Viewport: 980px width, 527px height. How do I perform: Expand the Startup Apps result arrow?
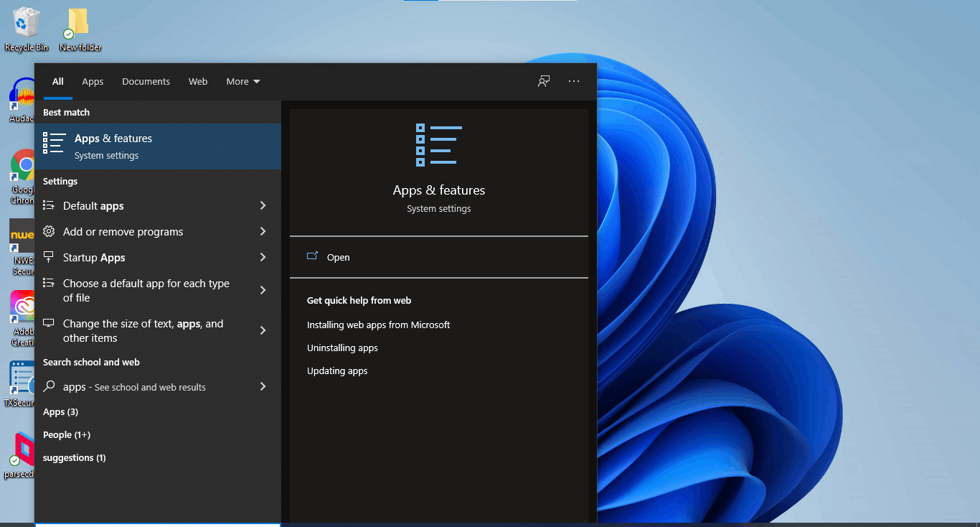coord(263,257)
